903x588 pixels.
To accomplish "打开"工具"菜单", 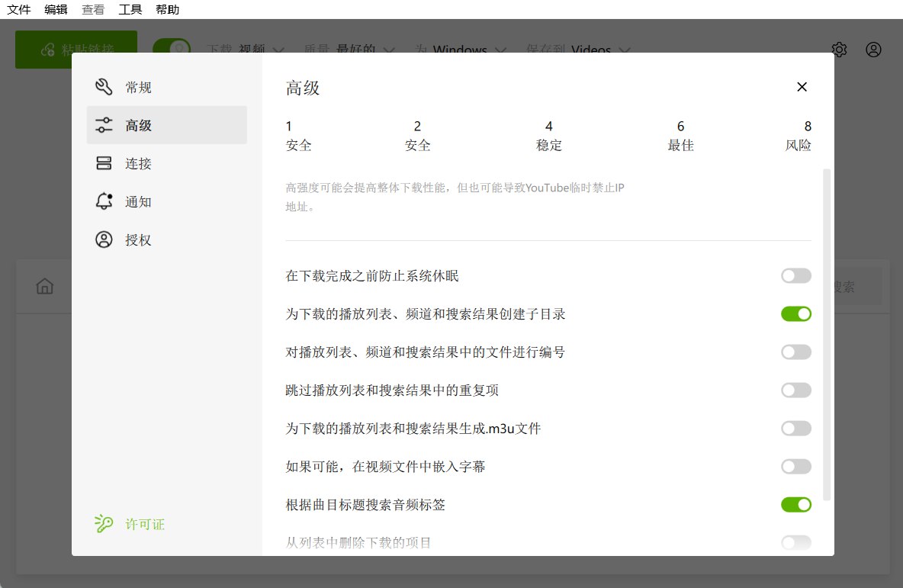I will (x=130, y=10).
